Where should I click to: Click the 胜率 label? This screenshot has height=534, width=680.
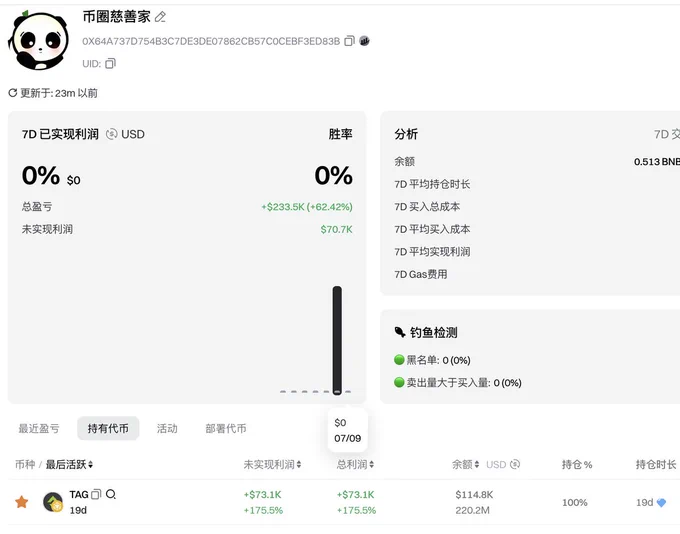coord(340,134)
